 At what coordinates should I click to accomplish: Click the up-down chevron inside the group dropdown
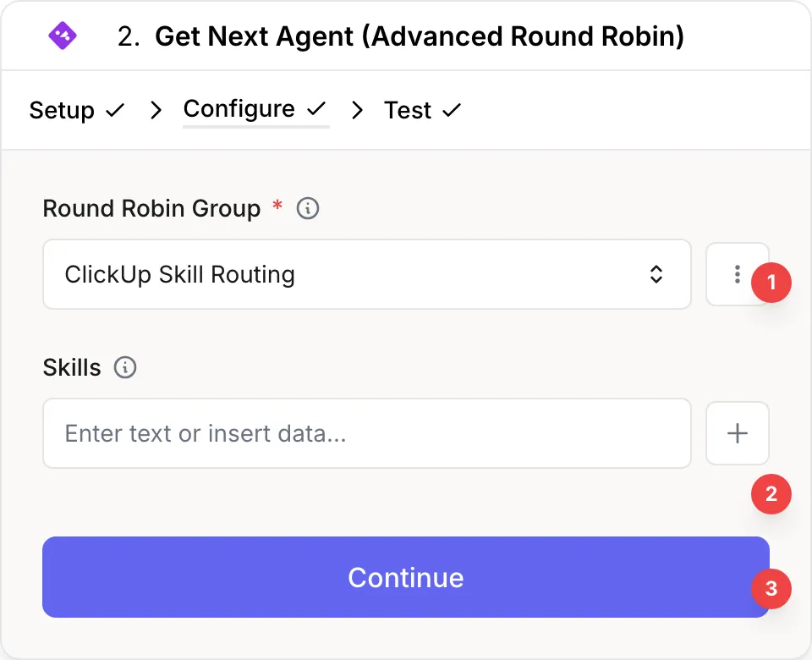click(656, 274)
